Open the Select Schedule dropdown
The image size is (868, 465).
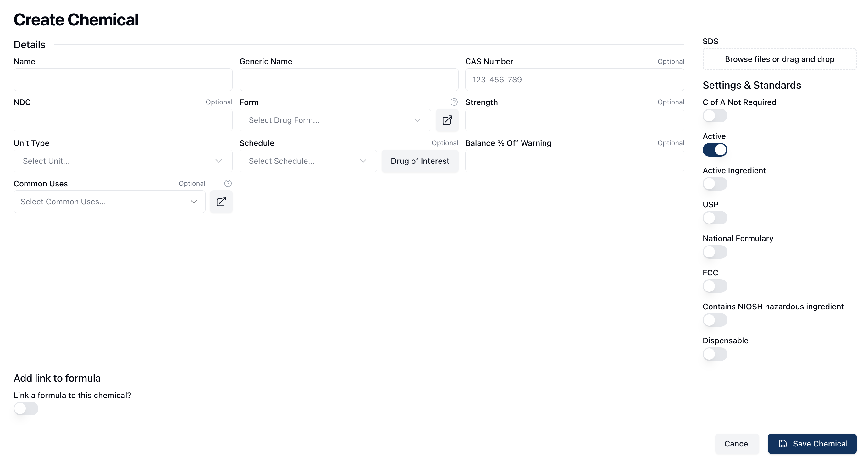[x=308, y=161]
